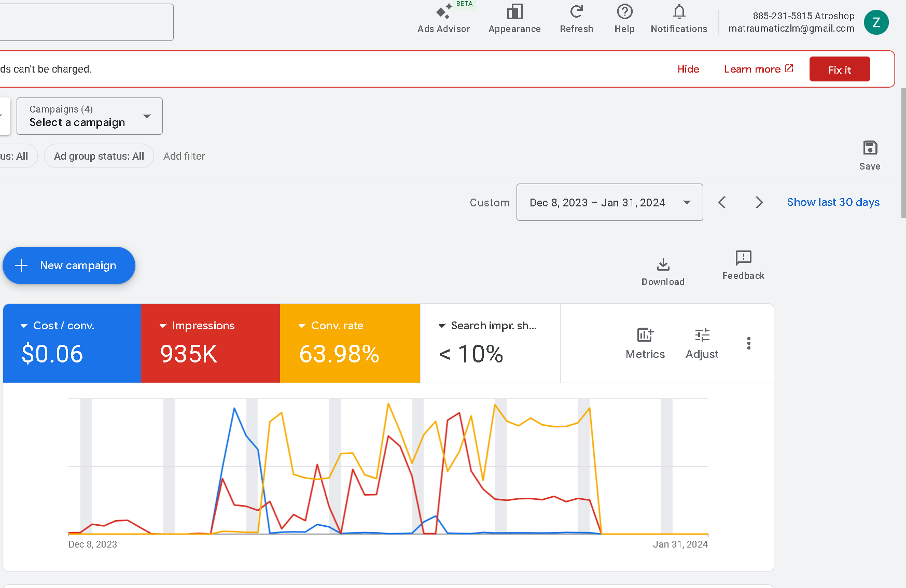Open the Help menu
The width and height of the screenshot is (906, 588).
(624, 19)
